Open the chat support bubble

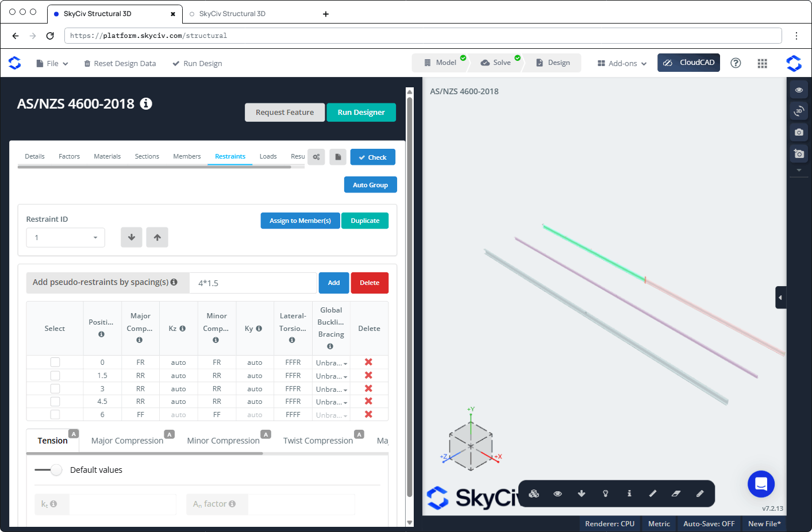point(761,484)
